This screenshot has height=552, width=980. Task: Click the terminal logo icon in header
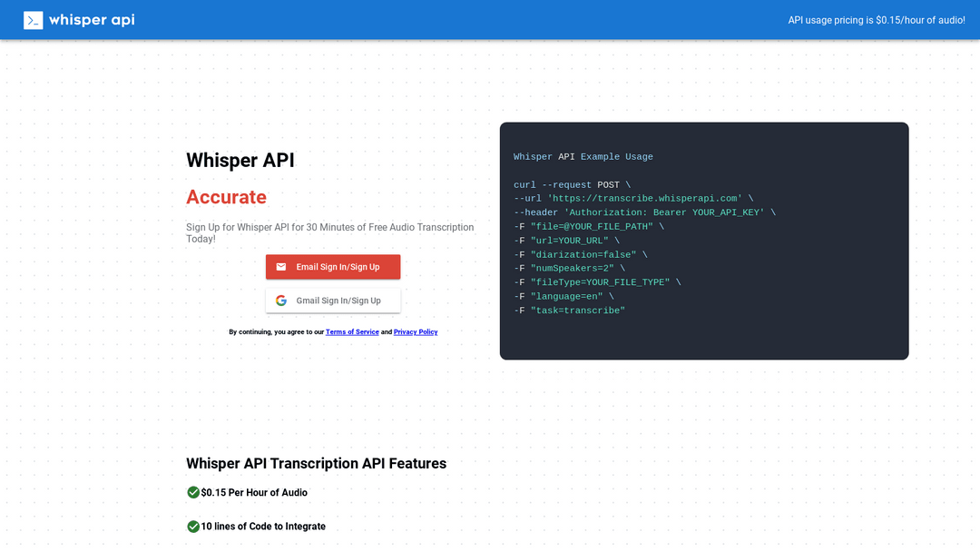(x=34, y=20)
